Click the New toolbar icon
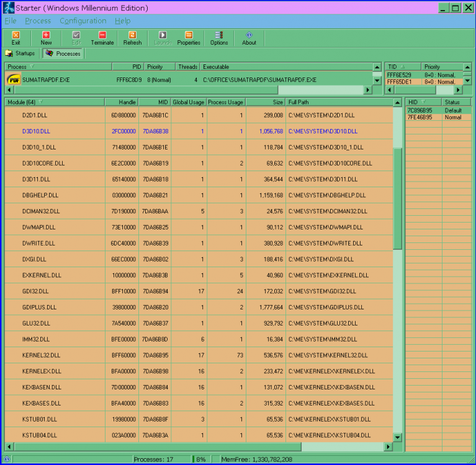This screenshot has height=465, width=476. click(x=46, y=38)
